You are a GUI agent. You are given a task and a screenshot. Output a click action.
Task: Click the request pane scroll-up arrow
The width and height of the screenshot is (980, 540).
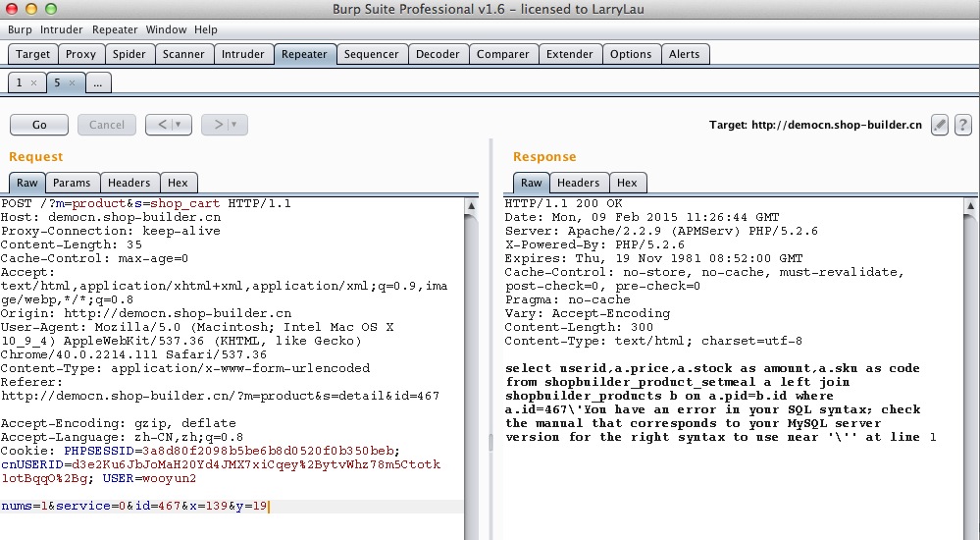(x=471, y=206)
